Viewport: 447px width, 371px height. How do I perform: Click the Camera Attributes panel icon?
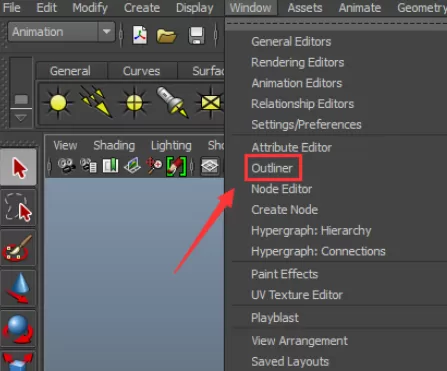[x=88, y=166]
